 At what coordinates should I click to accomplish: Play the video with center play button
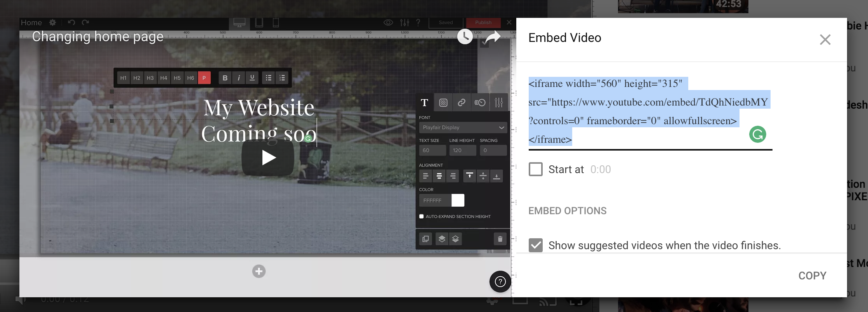click(x=268, y=158)
